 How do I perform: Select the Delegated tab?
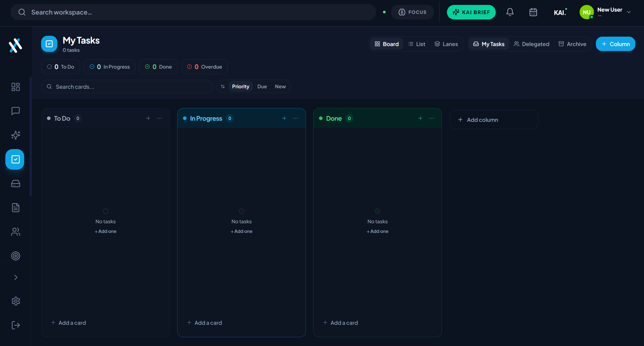531,44
